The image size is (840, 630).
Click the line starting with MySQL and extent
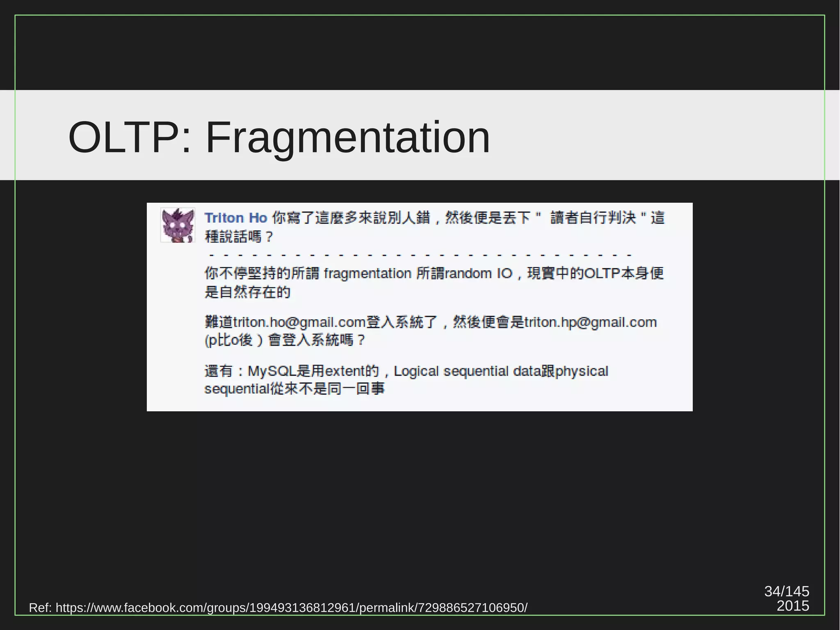point(406,371)
